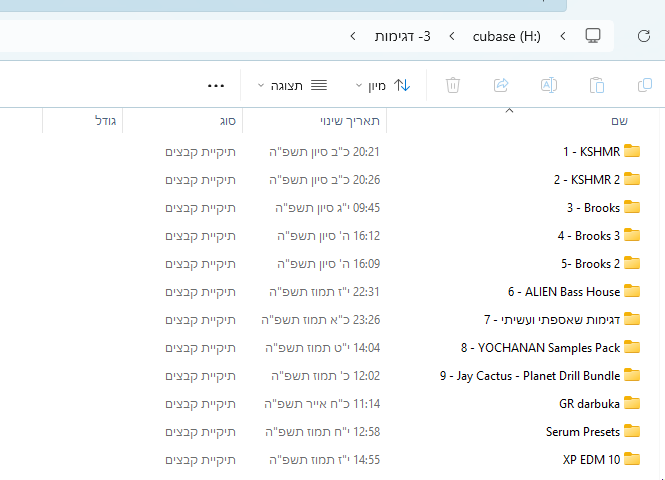The image size is (665, 480).
Task: Select folder name 8 - YOCHANAN Samples Pack
Action: point(540,348)
